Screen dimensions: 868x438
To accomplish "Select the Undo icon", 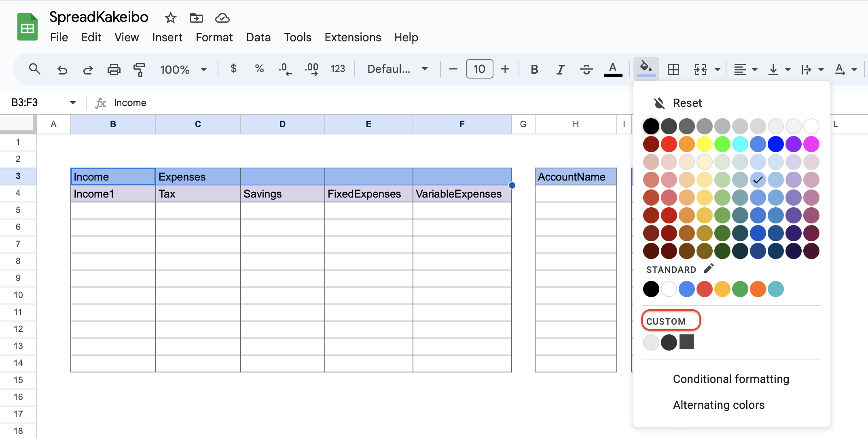I will pyautogui.click(x=62, y=69).
